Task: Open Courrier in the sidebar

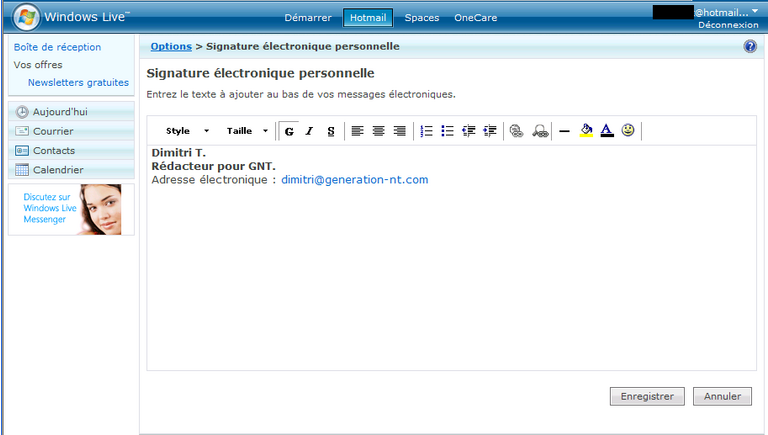Action: pyautogui.click(x=72, y=131)
